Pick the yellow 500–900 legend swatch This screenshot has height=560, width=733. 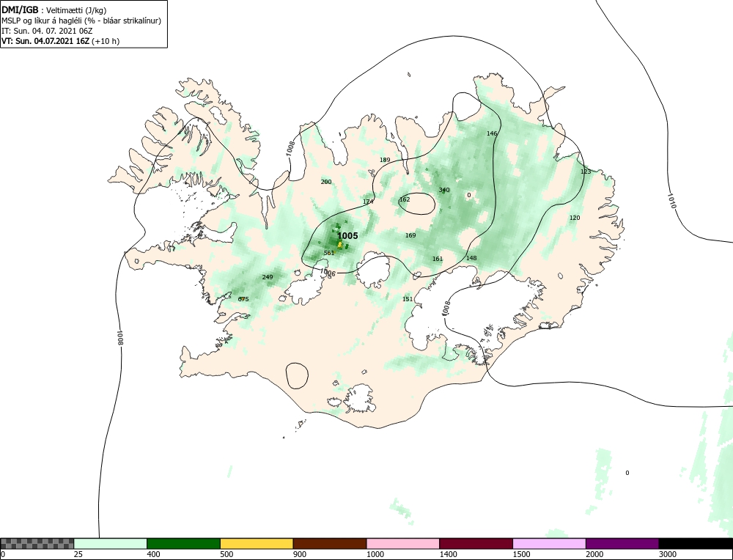(x=257, y=544)
